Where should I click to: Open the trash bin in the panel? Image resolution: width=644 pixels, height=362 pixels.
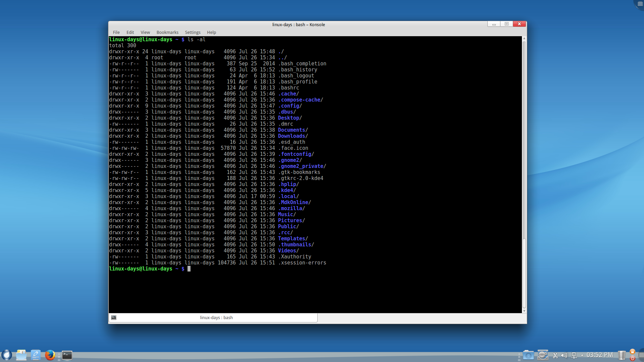(x=622, y=355)
